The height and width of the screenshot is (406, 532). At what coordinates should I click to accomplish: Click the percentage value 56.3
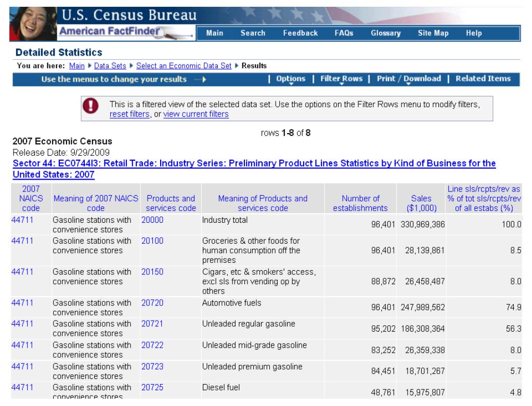513,328
